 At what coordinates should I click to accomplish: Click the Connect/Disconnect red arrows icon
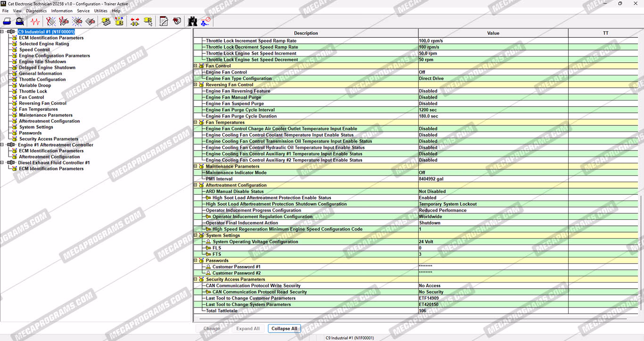tap(135, 21)
